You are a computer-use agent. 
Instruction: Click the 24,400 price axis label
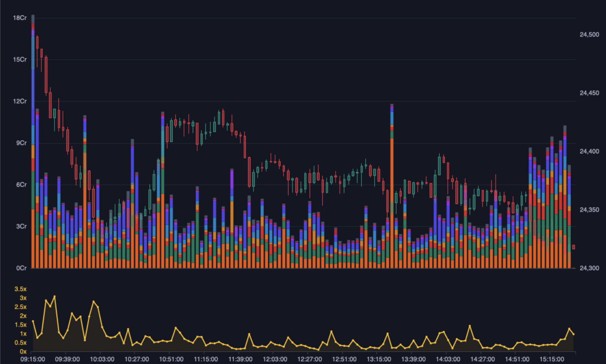click(589, 151)
